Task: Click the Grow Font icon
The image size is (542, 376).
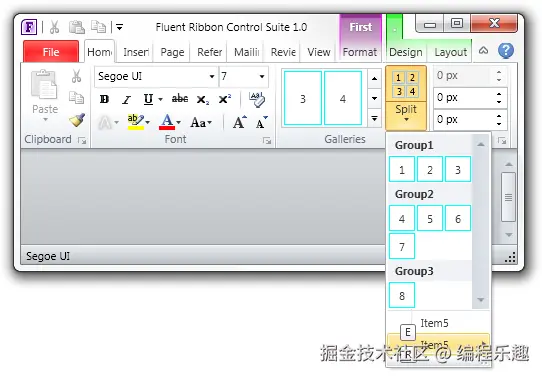Action: 240,122
